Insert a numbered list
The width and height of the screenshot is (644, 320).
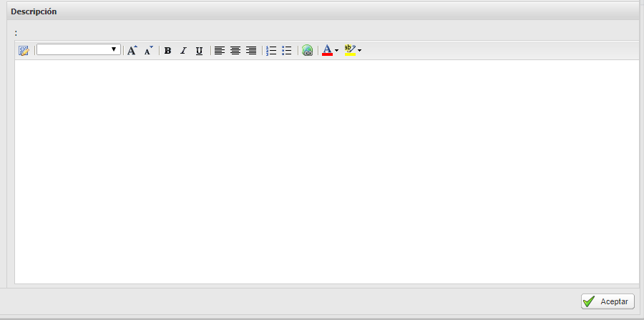(x=271, y=51)
